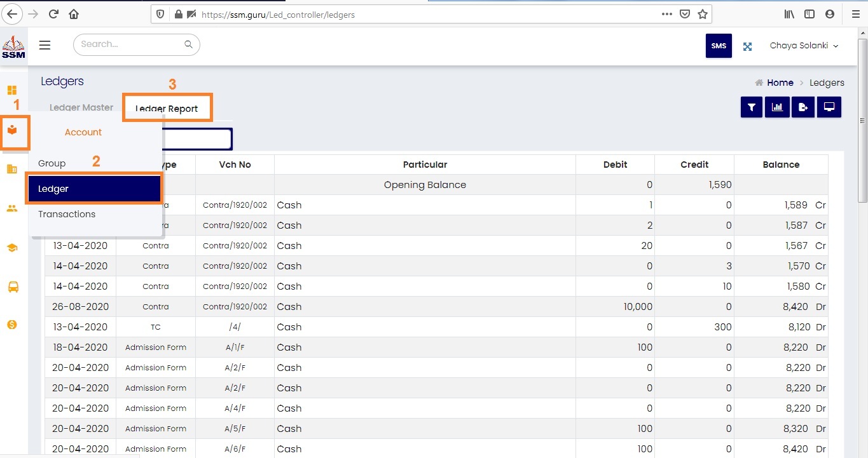Open the dollar coin sidebar icon
Image resolution: width=868 pixels, height=458 pixels.
pos(12,325)
